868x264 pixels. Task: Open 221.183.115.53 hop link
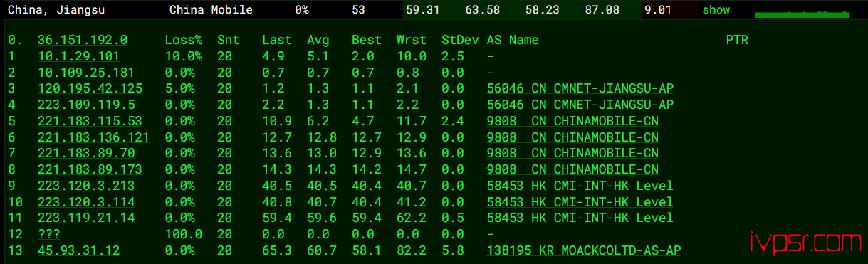pyautogui.click(x=90, y=121)
